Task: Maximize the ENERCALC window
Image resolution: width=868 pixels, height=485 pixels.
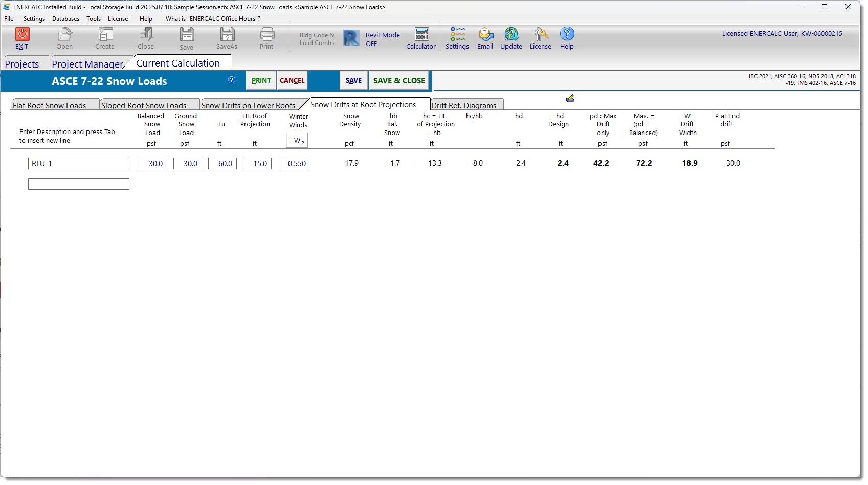Action: (x=825, y=7)
